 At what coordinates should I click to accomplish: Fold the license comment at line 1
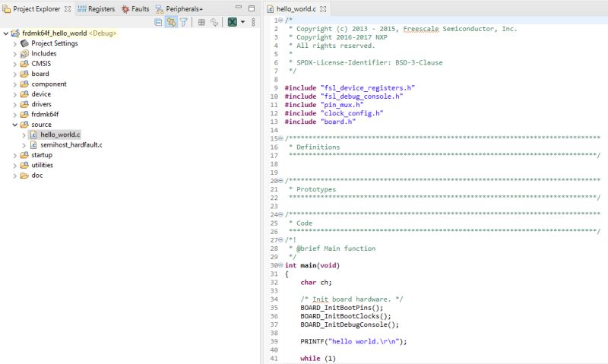tap(280, 21)
